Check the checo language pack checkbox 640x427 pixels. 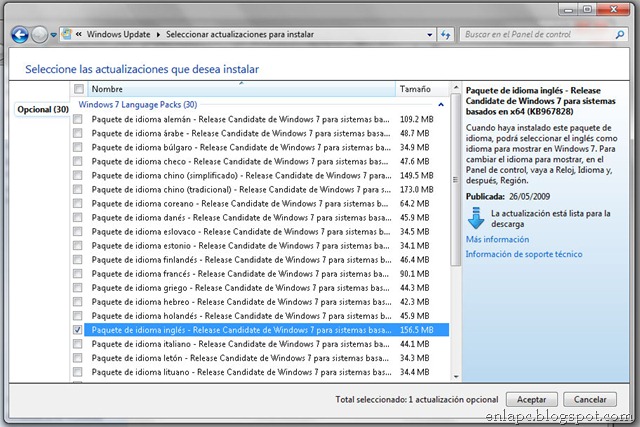(x=78, y=161)
